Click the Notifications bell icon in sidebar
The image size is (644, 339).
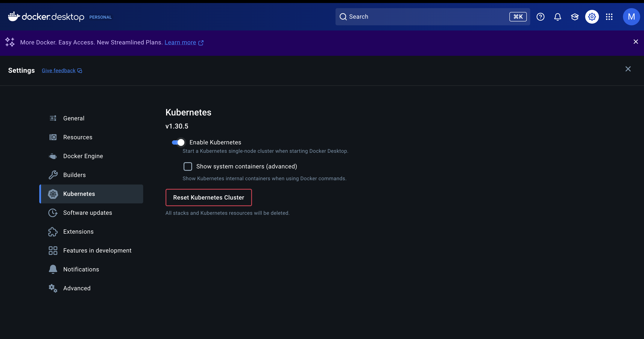(53, 269)
